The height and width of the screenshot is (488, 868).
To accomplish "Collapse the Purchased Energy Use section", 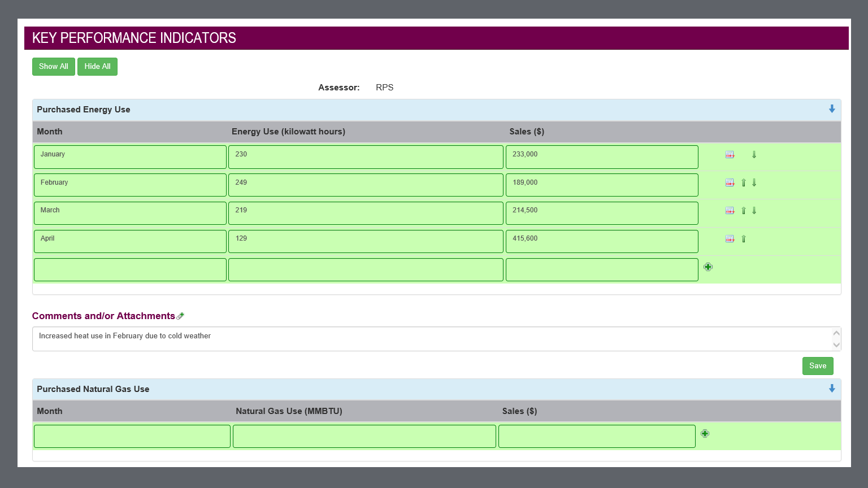I will [832, 109].
